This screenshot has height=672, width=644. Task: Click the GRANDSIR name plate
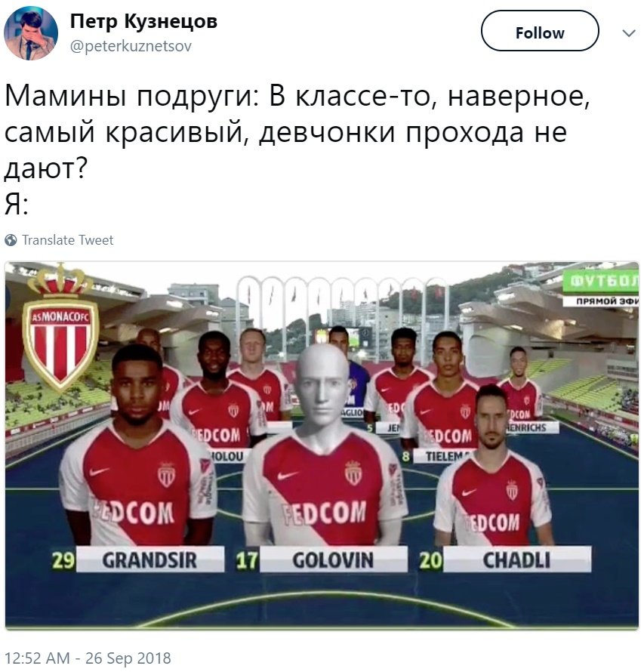(149, 559)
